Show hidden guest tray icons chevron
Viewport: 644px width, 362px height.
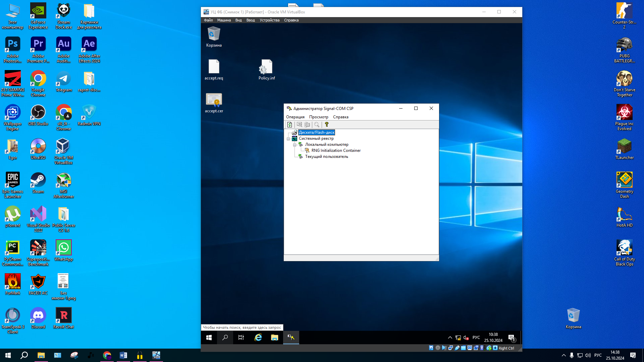[x=450, y=338]
